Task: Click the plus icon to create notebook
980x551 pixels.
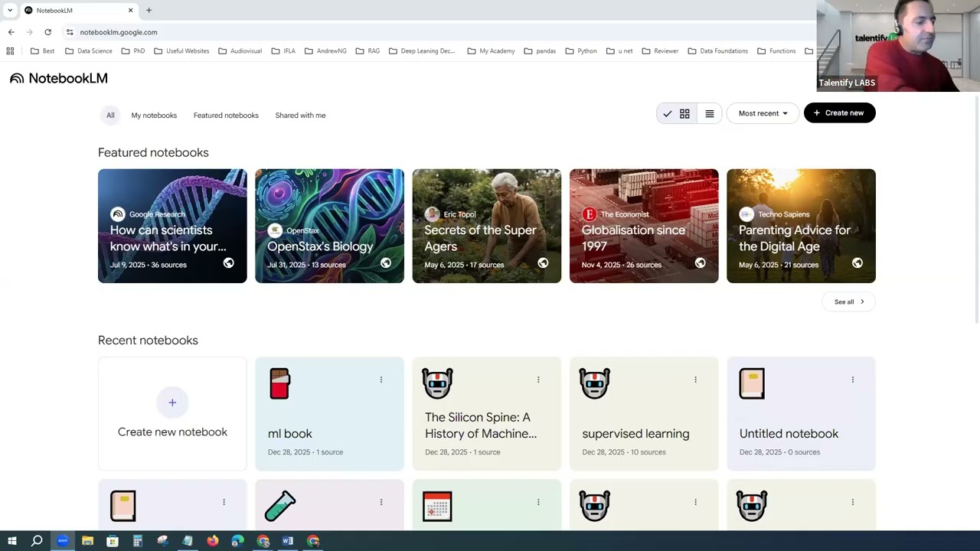Action: click(x=172, y=403)
